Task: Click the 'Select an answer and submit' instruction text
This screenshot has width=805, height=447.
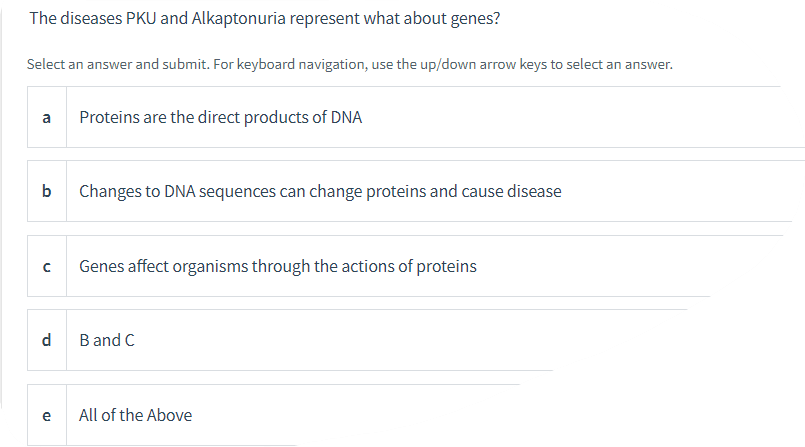Action: tap(350, 64)
